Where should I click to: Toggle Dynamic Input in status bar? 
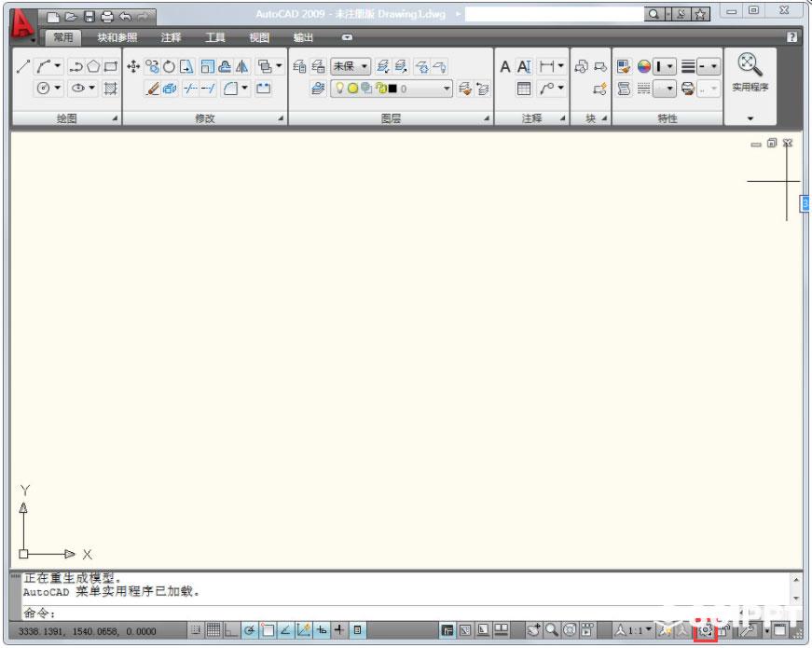tap(322, 630)
